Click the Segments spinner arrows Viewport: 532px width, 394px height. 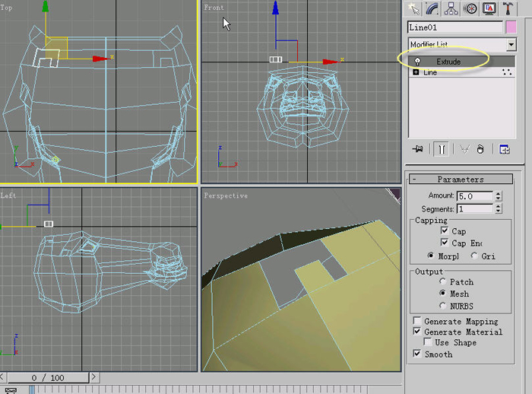click(x=498, y=208)
